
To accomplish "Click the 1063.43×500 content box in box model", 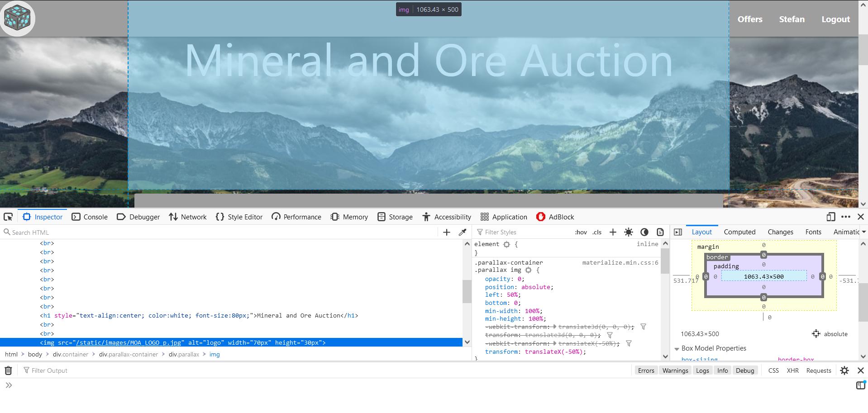I will pos(763,276).
